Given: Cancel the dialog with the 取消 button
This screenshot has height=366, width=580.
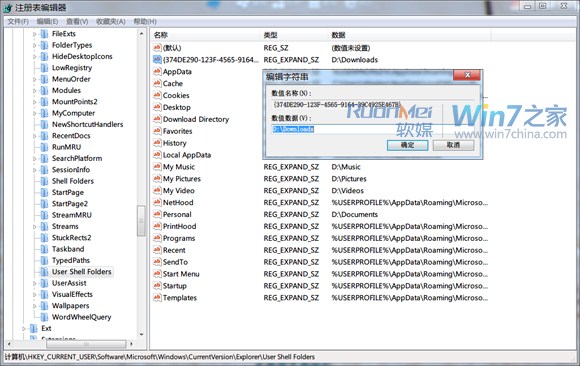Looking at the screenshot, I should 453,145.
